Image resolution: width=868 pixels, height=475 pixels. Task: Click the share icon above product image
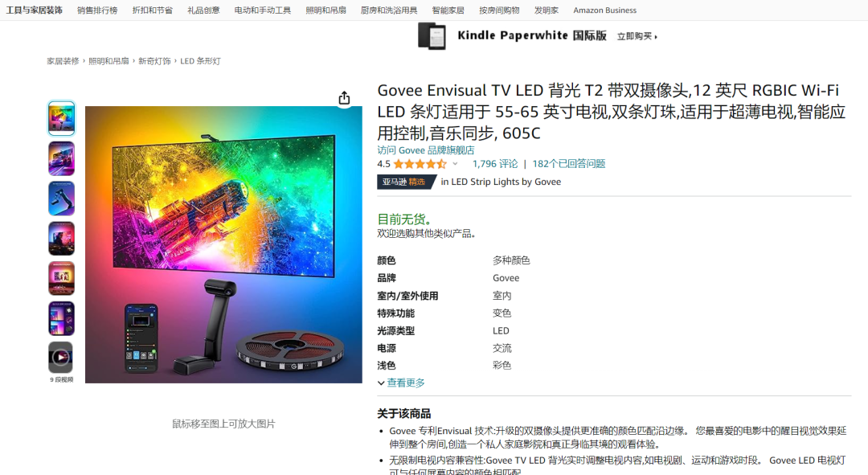[x=344, y=98]
